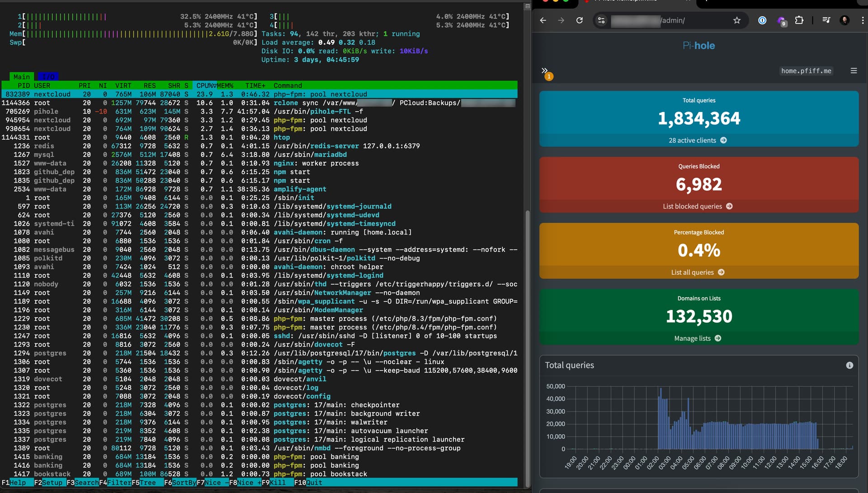This screenshot has width=868, height=493.
Task: Select the nginx worker process row
Action: click(259, 163)
